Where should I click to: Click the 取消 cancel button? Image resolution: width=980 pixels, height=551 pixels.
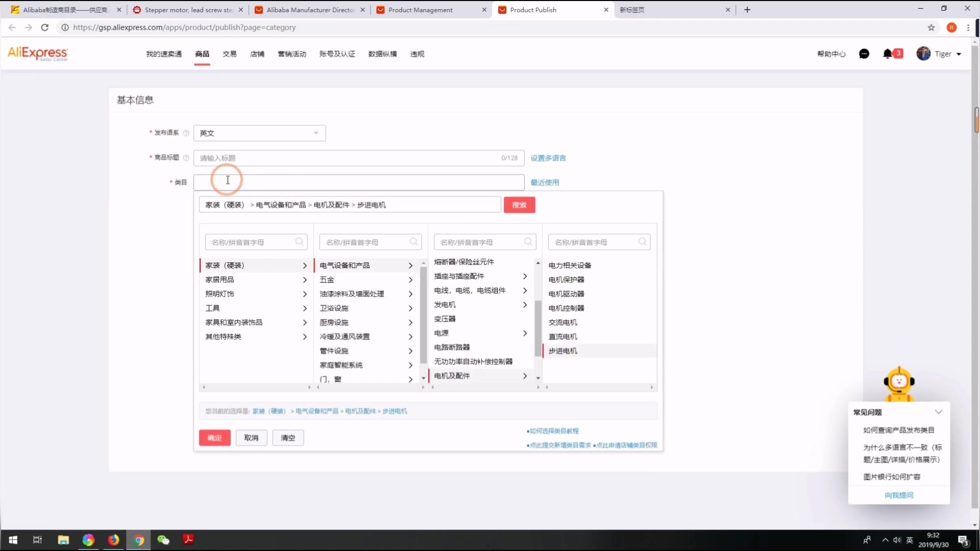pyautogui.click(x=251, y=437)
